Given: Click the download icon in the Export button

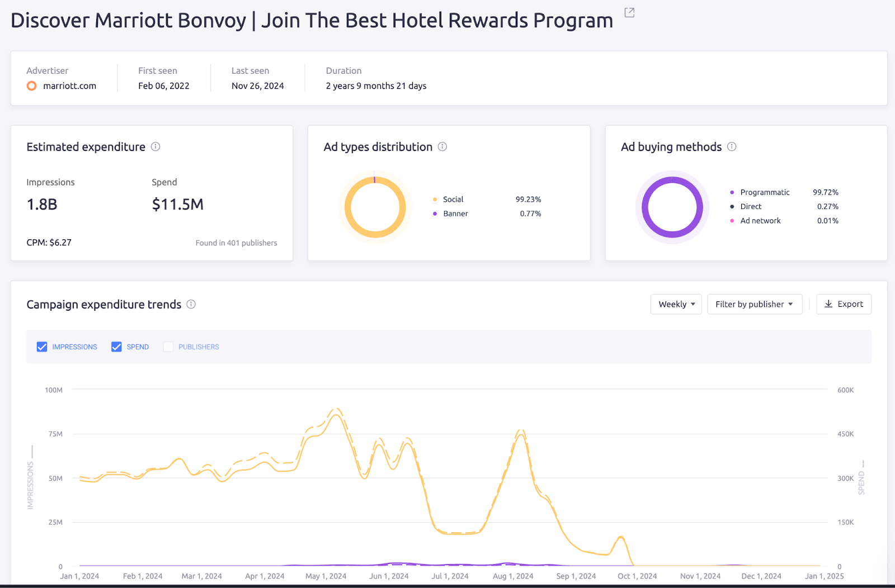Looking at the screenshot, I should click(x=828, y=304).
